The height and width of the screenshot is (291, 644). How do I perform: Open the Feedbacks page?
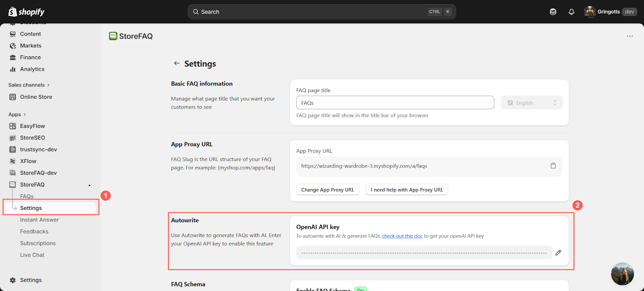click(x=34, y=232)
